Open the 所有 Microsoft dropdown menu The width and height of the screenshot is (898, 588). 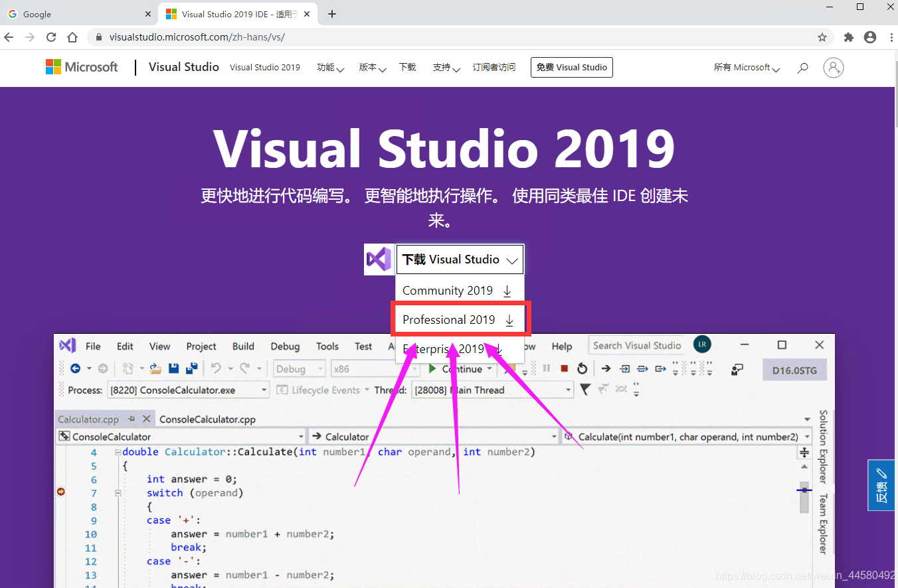747,68
